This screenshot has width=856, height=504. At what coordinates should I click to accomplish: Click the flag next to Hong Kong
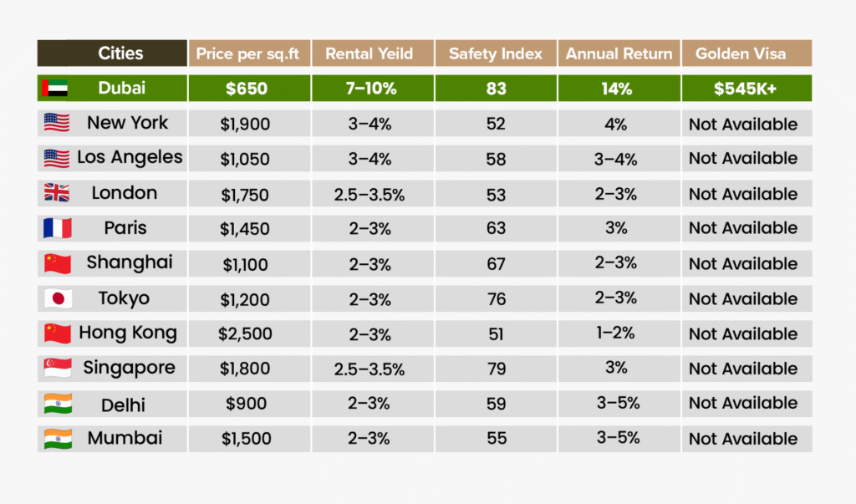coord(58,333)
